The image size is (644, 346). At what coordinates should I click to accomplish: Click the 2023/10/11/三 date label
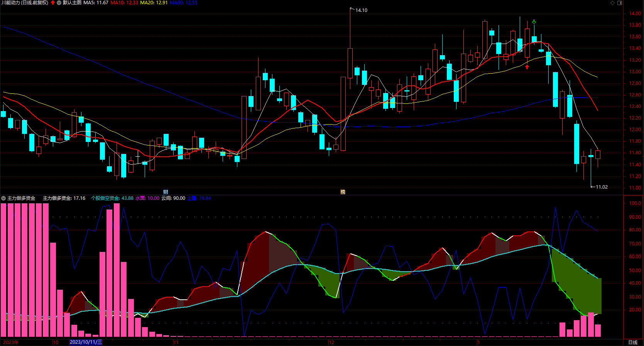(x=86, y=342)
